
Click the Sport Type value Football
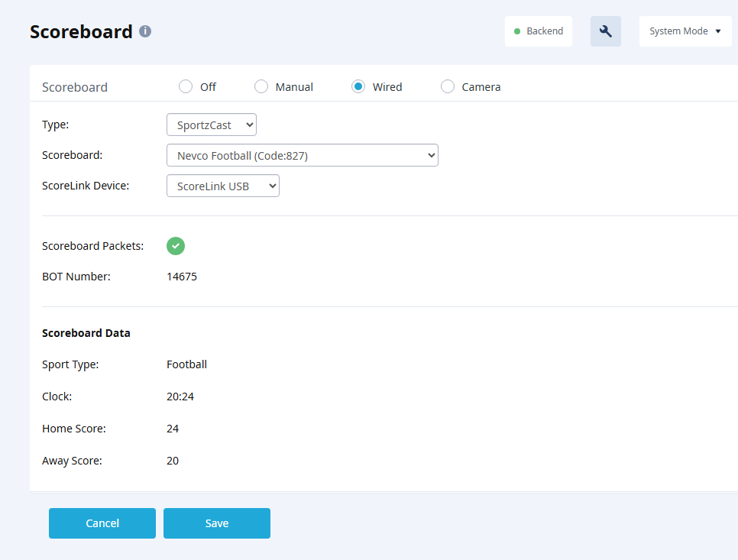coord(186,364)
